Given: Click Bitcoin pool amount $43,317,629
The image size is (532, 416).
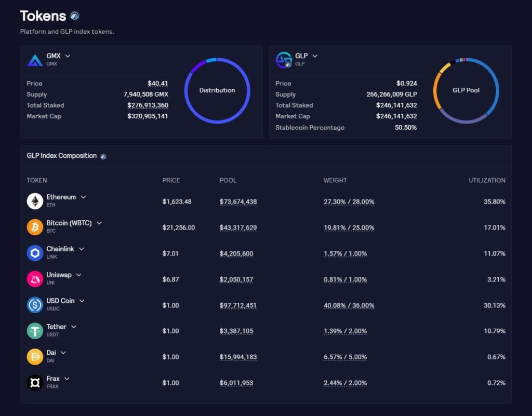Looking at the screenshot, I should (238, 227).
